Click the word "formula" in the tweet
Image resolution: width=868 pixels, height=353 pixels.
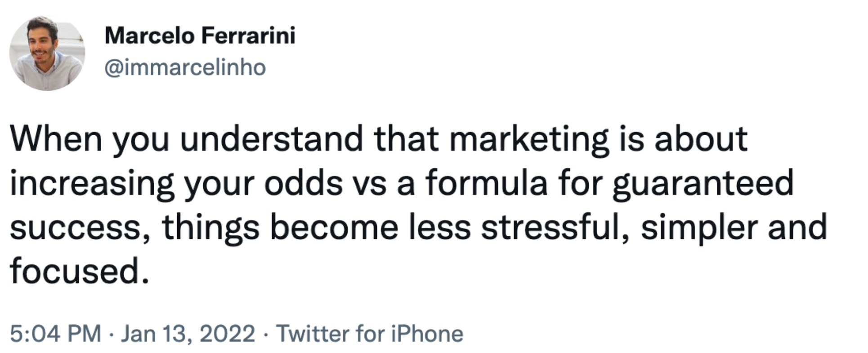tap(487, 183)
